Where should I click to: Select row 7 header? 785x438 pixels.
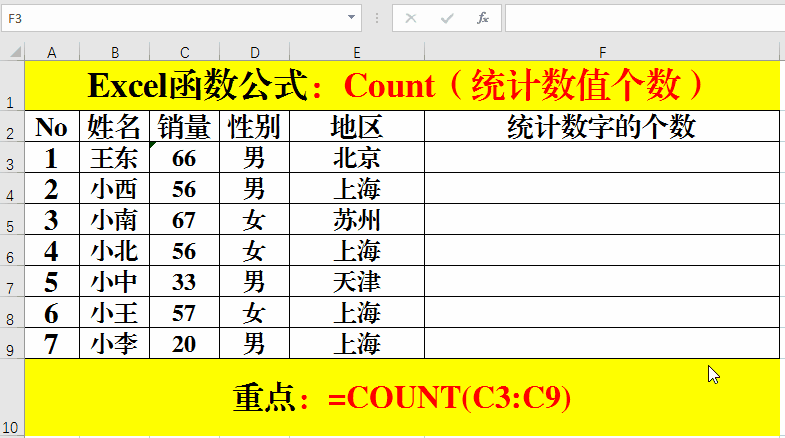[x=12, y=281]
